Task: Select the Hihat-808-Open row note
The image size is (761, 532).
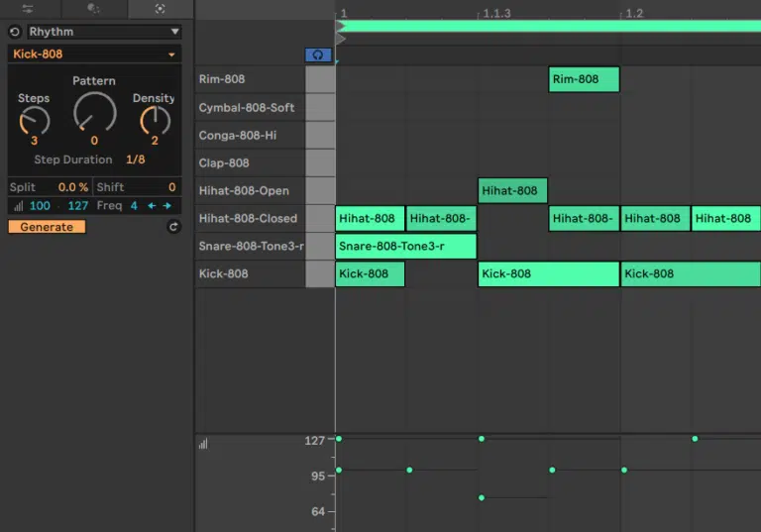Action: (512, 191)
